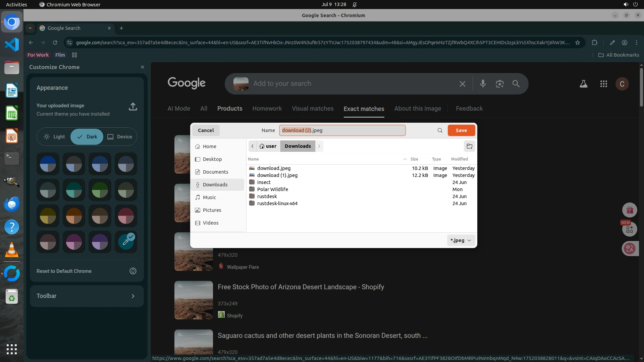This screenshot has width=644, height=362.
Task: Pick the dark green color theme swatch
Action: click(100, 190)
